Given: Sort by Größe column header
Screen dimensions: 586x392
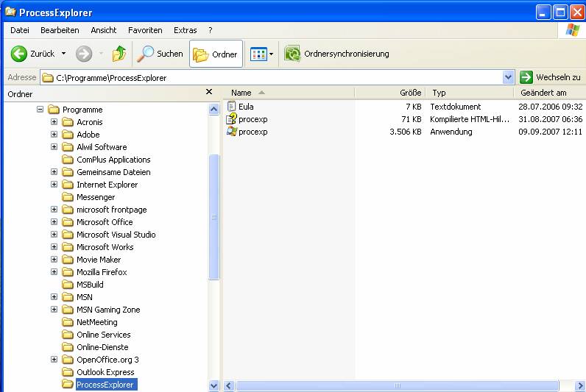Looking at the screenshot, I should point(389,93).
